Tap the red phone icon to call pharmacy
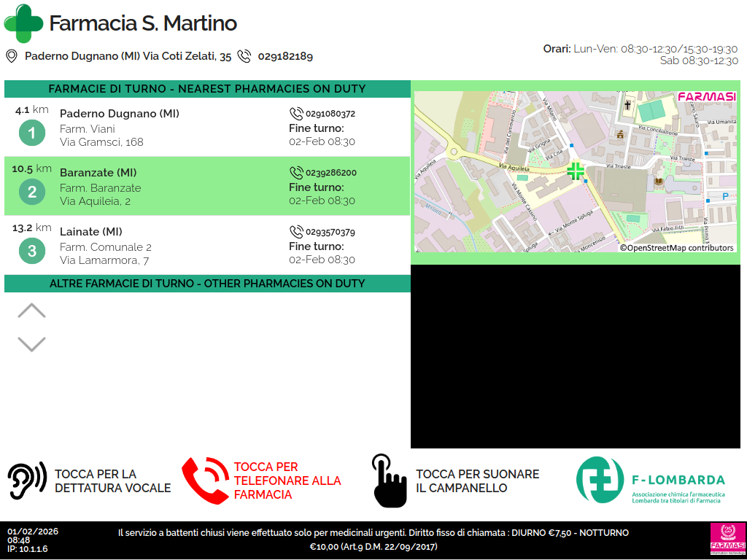 tap(205, 481)
